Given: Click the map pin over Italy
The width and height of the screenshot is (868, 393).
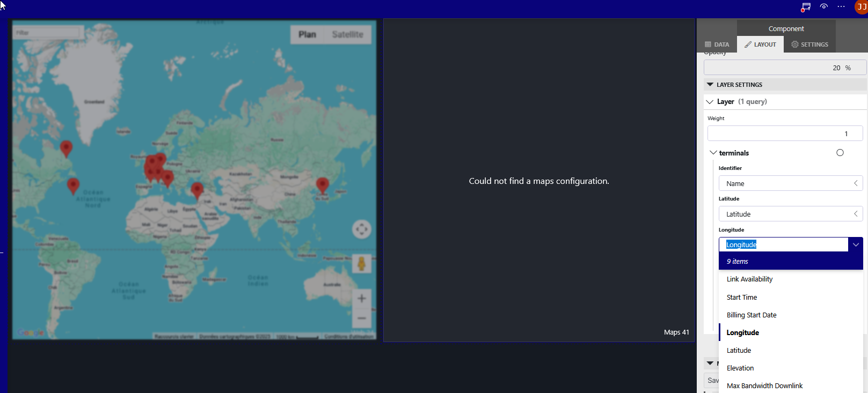Looking at the screenshot, I should [167, 178].
